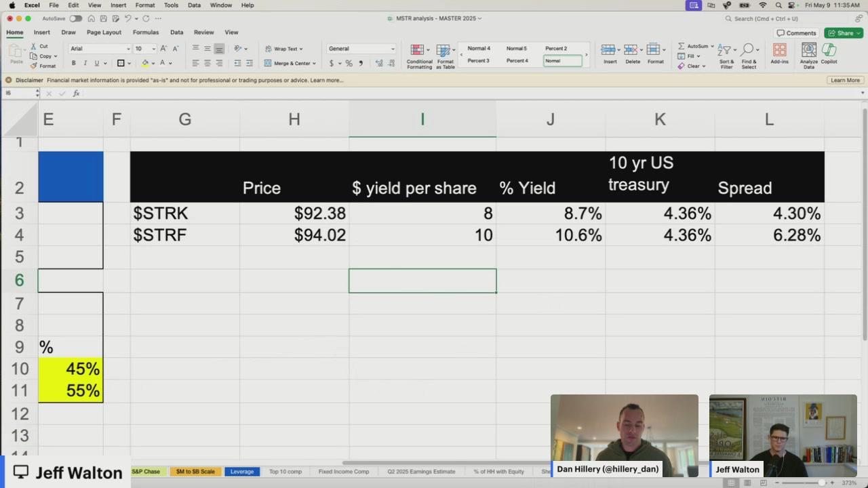Click the font color A icon
Screen dimensions: 868x488
(x=162, y=63)
